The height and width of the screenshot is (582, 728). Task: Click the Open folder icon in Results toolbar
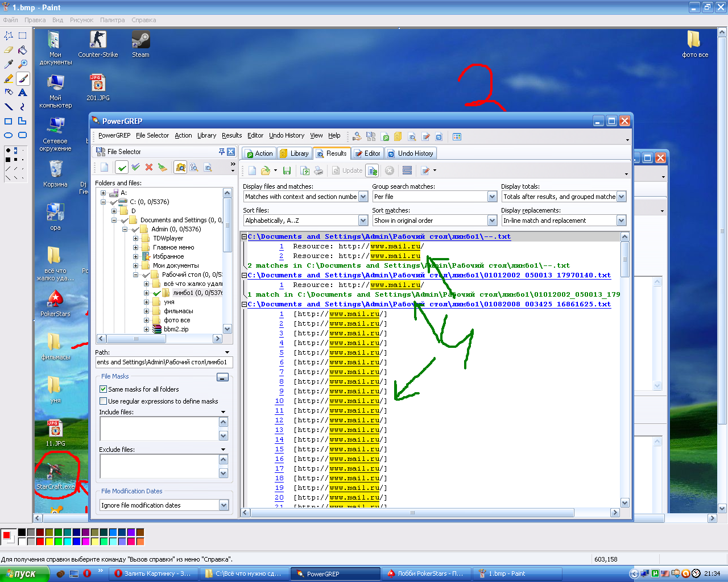pyautogui.click(x=266, y=171)
